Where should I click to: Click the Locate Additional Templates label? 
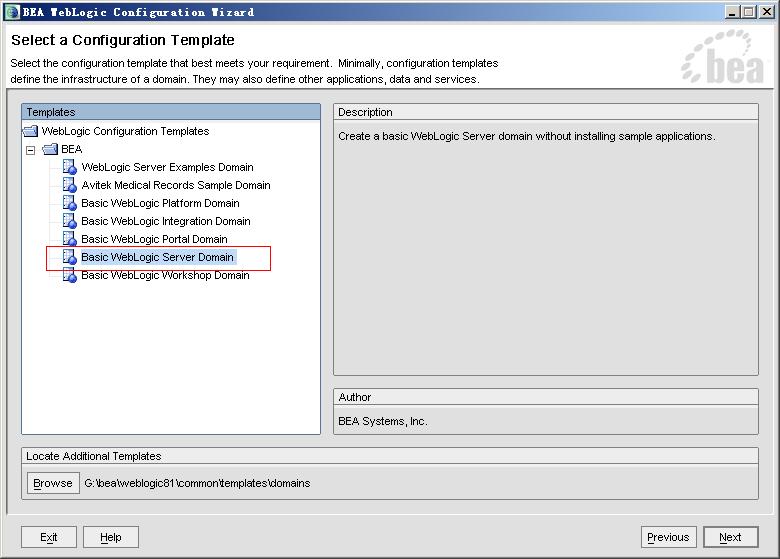(x=94, y=456)
